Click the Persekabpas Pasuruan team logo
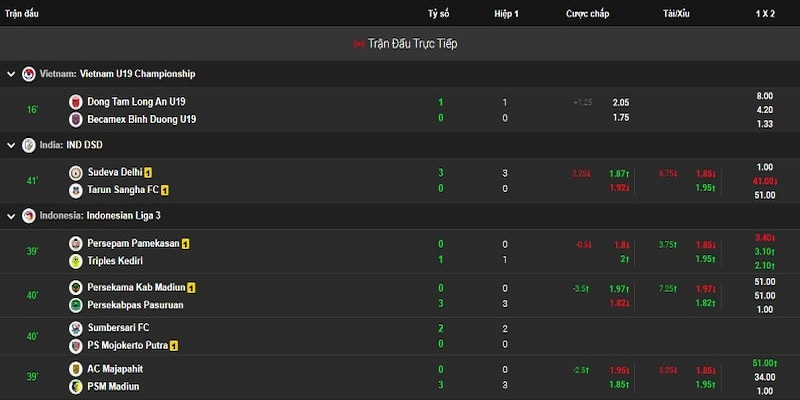The width and height of the screenshot is (800, 400). 76,305
